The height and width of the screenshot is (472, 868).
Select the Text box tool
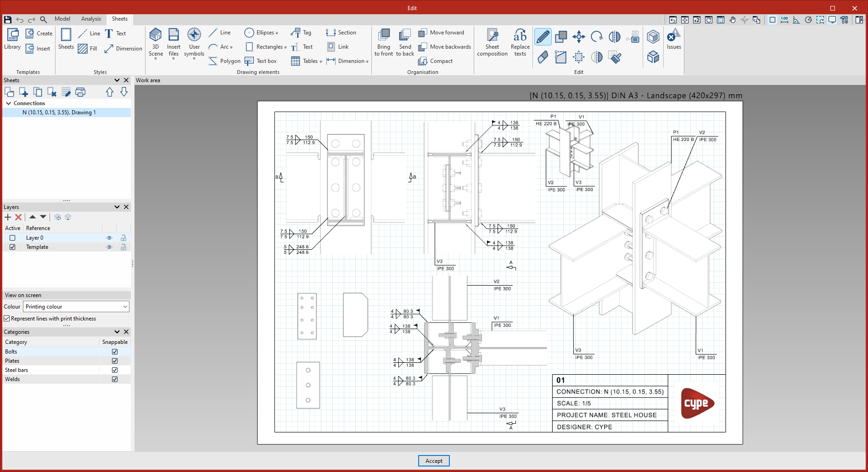[261, 61]
